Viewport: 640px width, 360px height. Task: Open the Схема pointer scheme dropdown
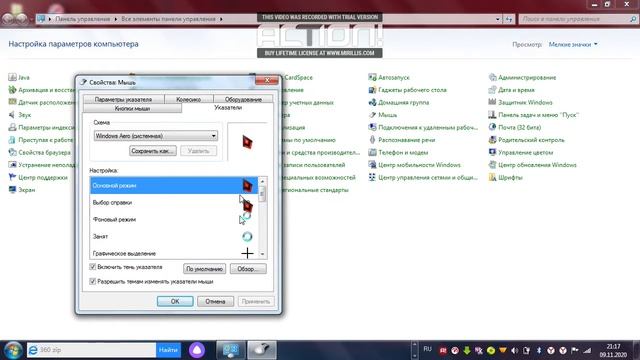(x=156, y=136)
